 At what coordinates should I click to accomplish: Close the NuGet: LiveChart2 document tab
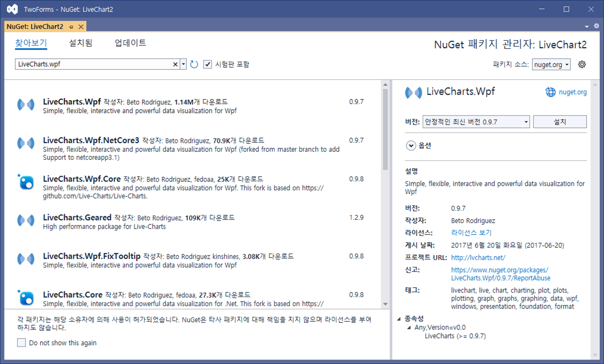[x=81, y=27]
